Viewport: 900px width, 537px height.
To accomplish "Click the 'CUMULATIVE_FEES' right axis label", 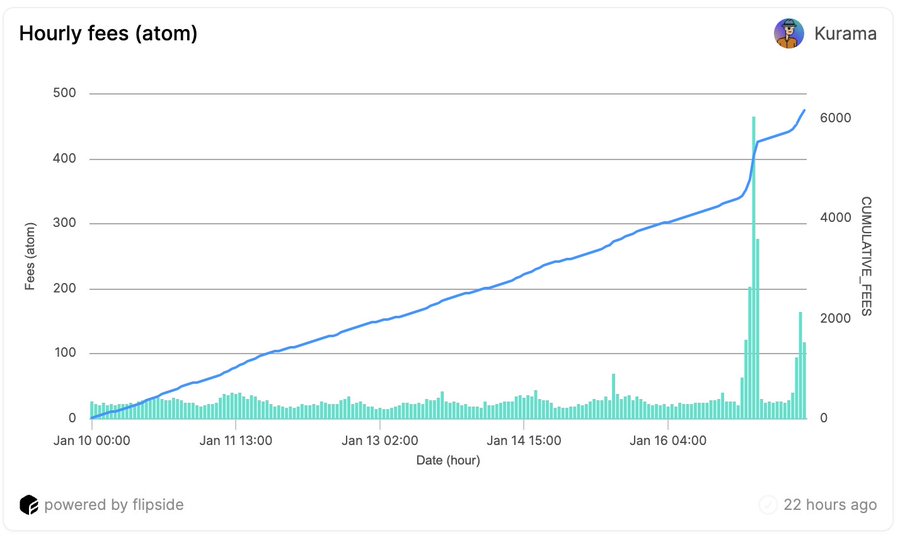I will click(866, 256).
